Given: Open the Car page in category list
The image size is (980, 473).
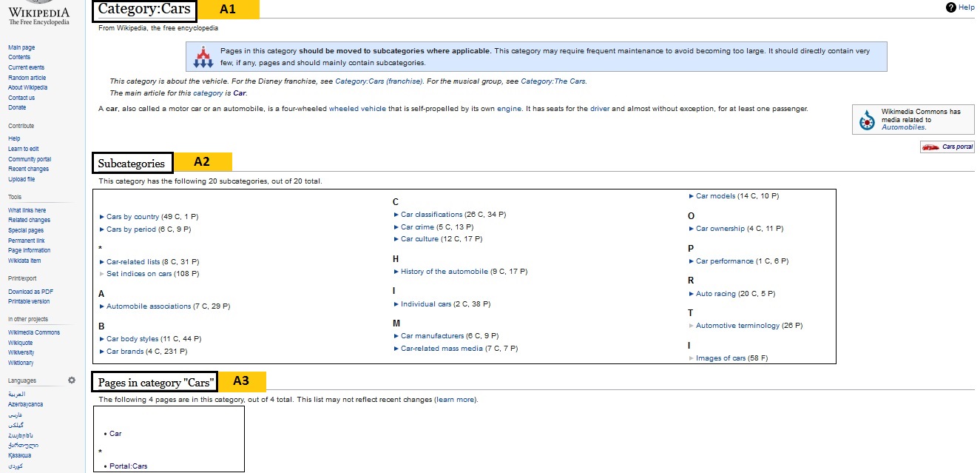Looking at the screenshot, I should 115,434.
